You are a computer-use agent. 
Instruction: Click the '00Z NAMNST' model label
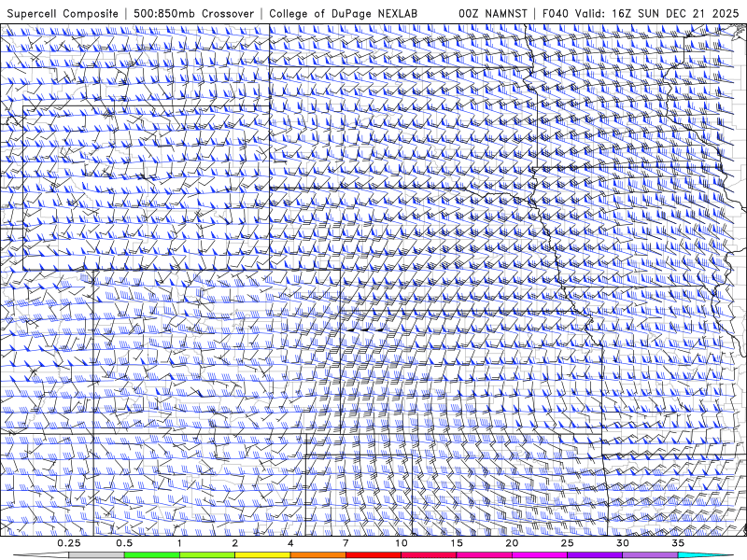pyautogui.click(x=493, y=13)
